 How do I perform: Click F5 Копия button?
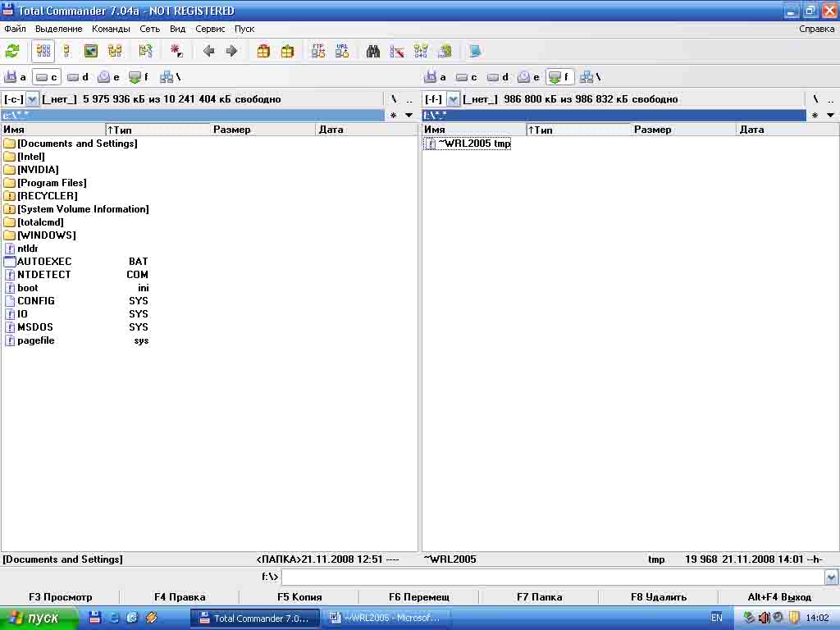coord(299,597)
